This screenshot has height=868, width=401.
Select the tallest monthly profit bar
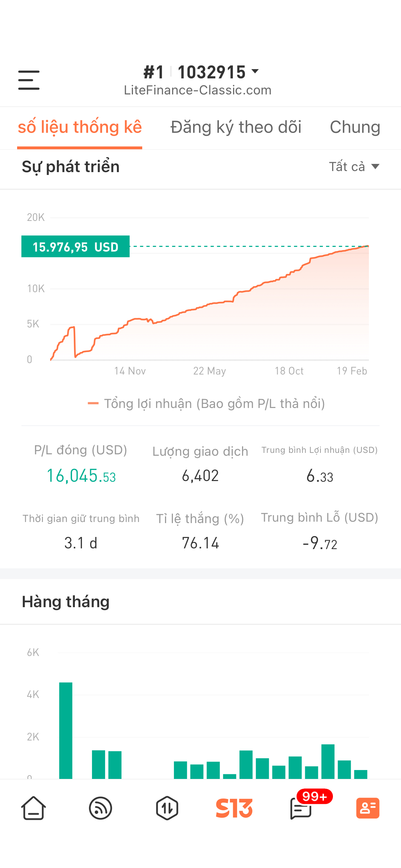pos(66,730)
